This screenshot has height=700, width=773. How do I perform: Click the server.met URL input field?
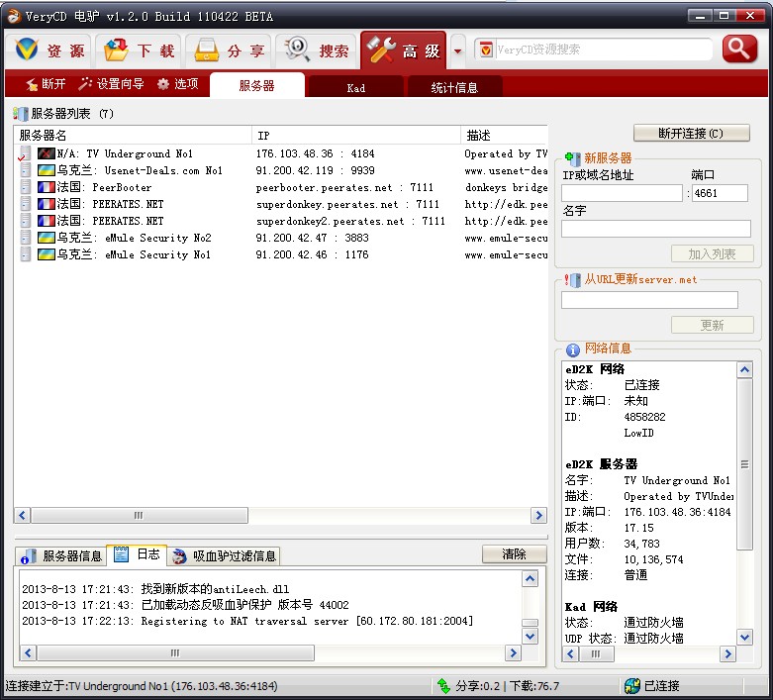click(649, 299)
